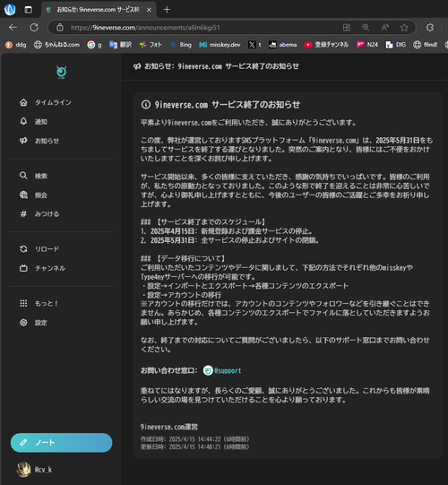This screenshot has height=485, width=448.
Task: Click the site info lock icon
Action: [x=60, y=28]
